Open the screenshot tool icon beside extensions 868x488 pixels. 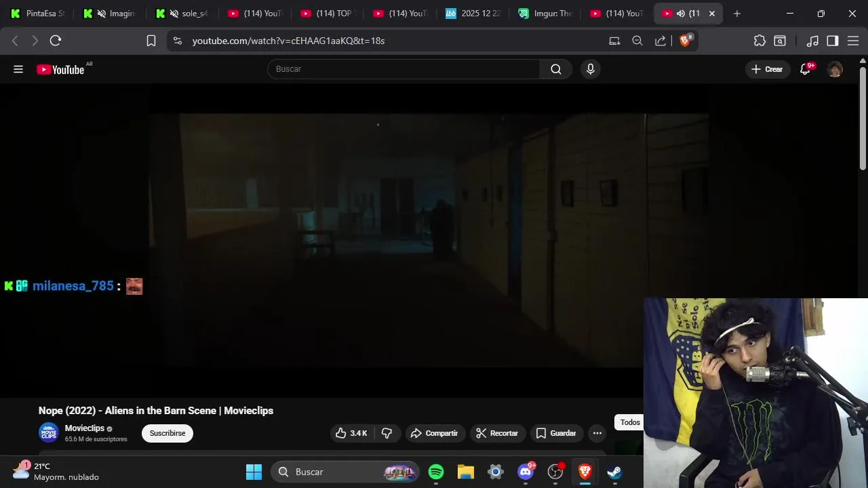[x=780, y=41]
